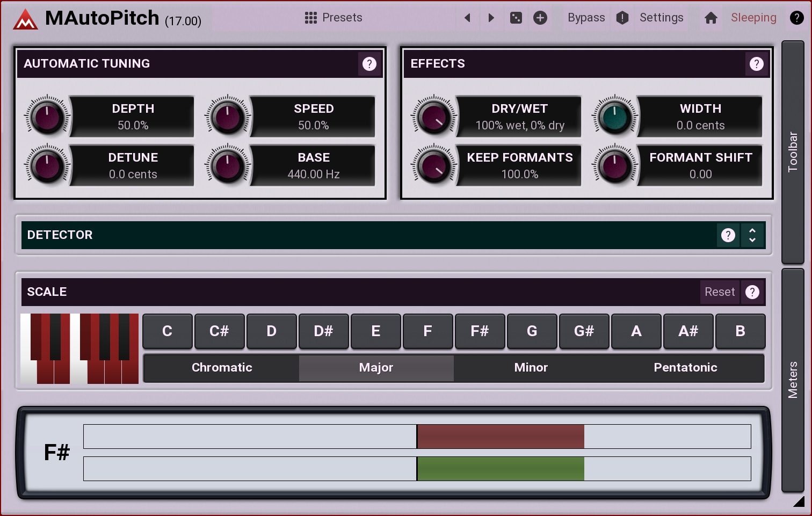Load the previous preset with left arrow
The width and height of the screenshot is (812, 516).
pos(467,18)
